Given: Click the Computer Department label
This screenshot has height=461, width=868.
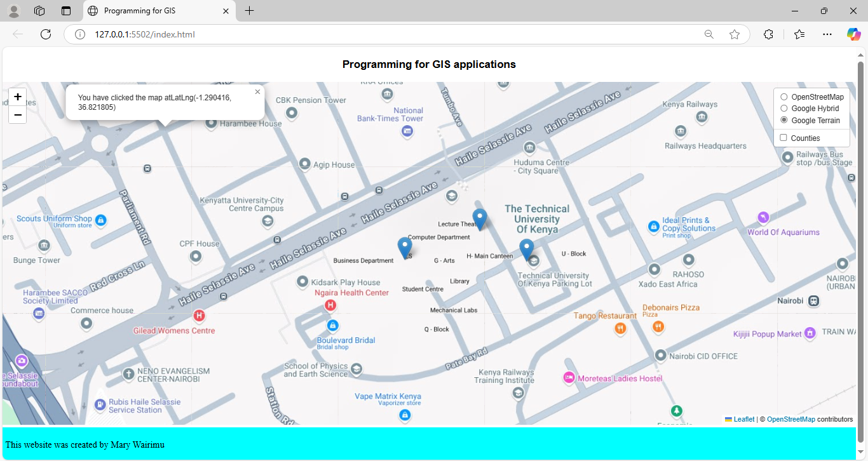Looking at the screenshot, I should 439,237.
